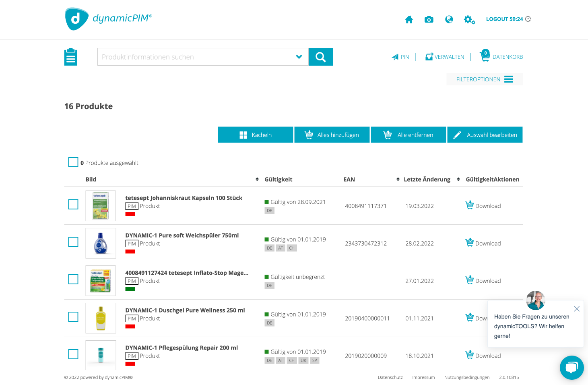Viewport: 588px width, 385px height.
Task: Go to the home page icon
Action: tap(409, 19)
